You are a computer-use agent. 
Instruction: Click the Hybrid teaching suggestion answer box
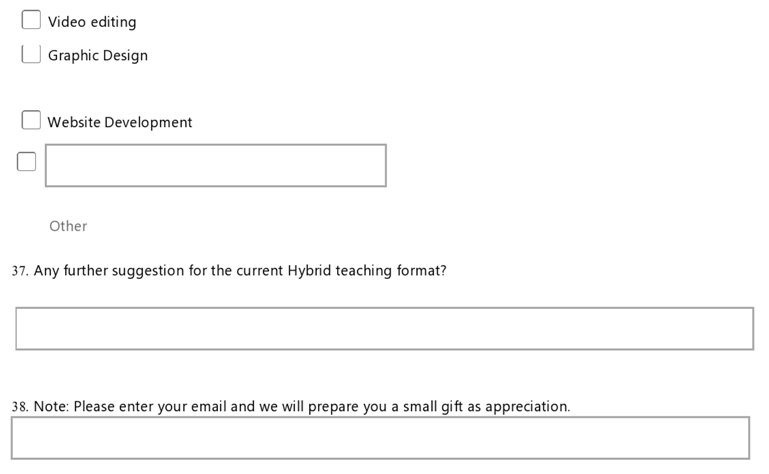[384, 328]
